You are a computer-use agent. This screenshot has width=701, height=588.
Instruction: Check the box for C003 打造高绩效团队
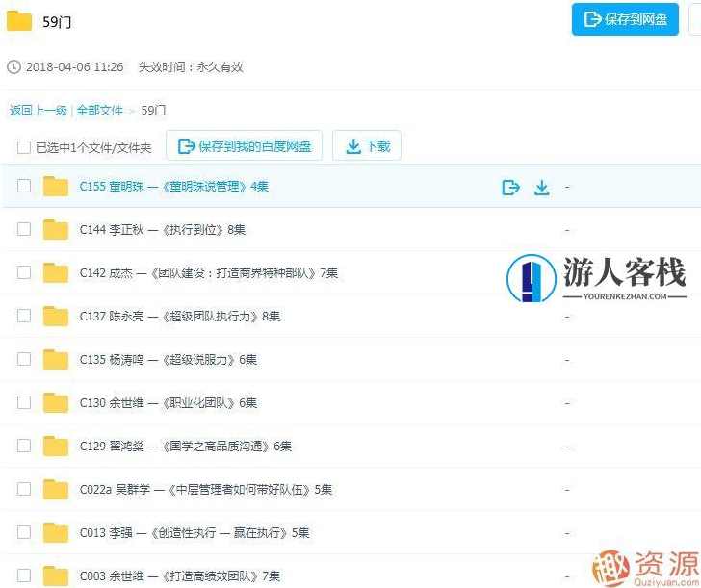(x=24, y=575)
